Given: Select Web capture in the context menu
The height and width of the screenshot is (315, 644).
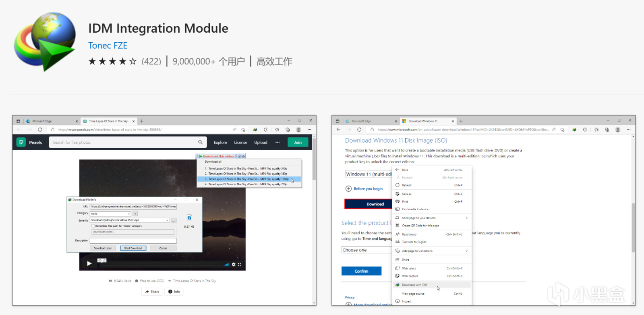Looking at the screenshot, I should pos(432,276).
